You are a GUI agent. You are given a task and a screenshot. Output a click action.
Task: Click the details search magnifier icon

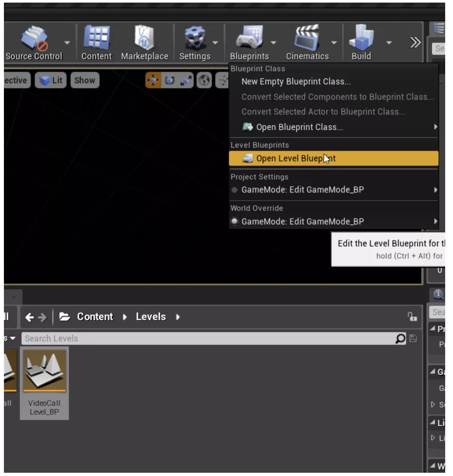[438, 294]
